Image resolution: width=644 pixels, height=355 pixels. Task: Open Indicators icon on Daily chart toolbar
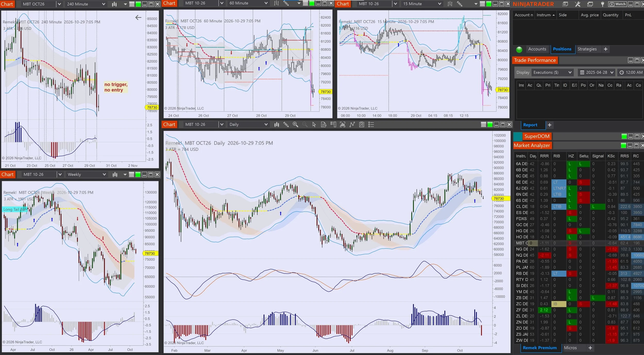click(343, 125)
